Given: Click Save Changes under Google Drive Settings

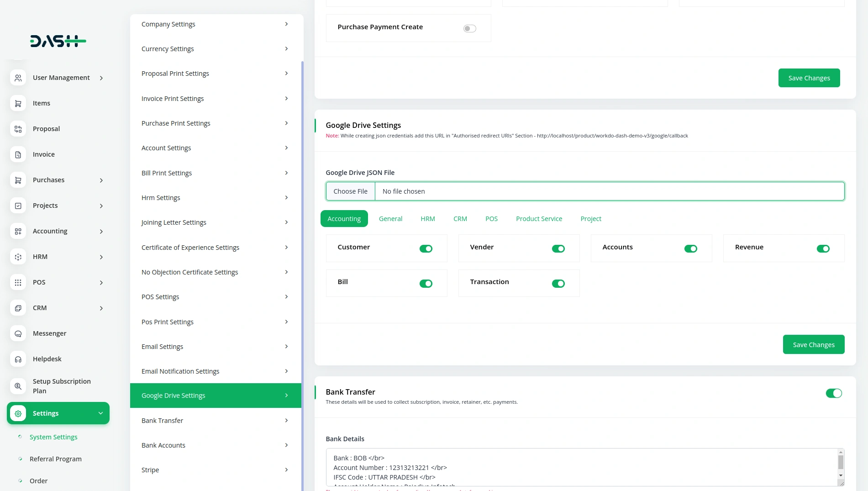Looking at the screenshot, I should pyautogui.click(x=813, y=344).
